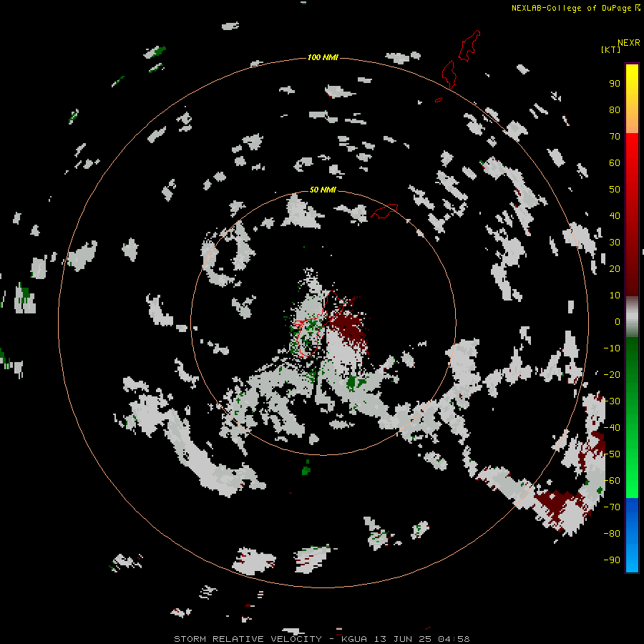
Task: Click the -20 value on the velocity scale
Action: pos(612,375)
